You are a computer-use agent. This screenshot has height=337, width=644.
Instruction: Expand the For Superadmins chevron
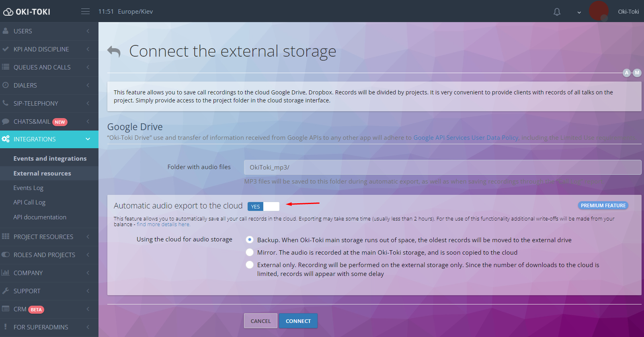[88, 327]
